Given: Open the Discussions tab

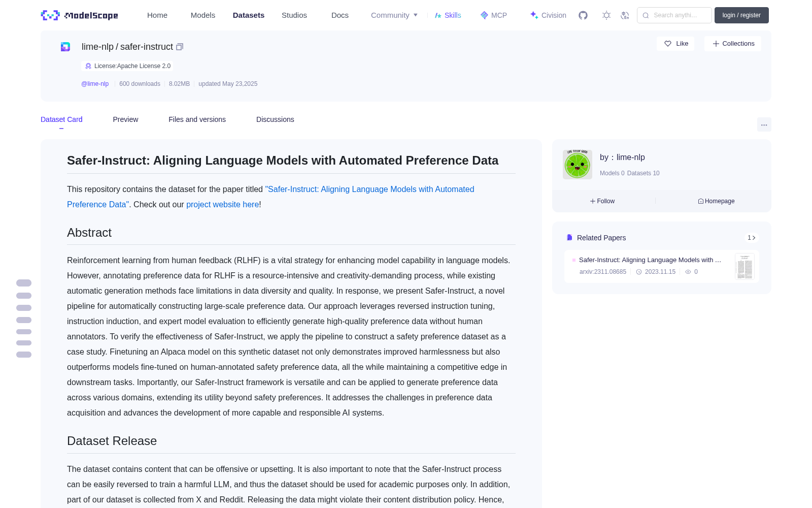Looking at the screenshot, I should (x=275, y=119).
